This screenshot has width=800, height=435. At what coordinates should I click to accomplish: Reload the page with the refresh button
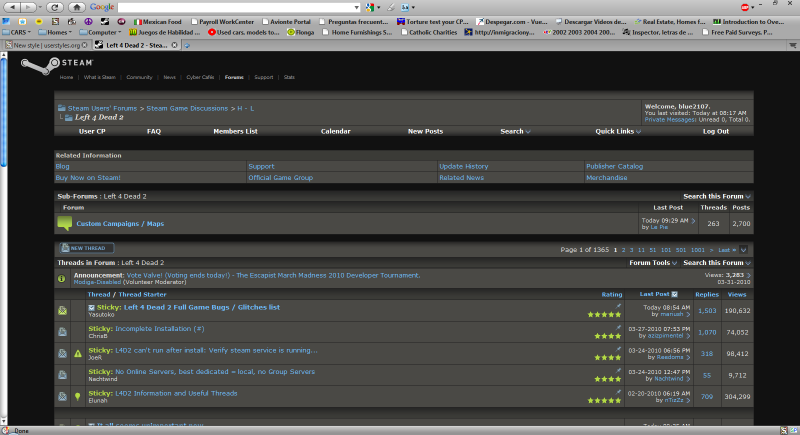(54, 7)
